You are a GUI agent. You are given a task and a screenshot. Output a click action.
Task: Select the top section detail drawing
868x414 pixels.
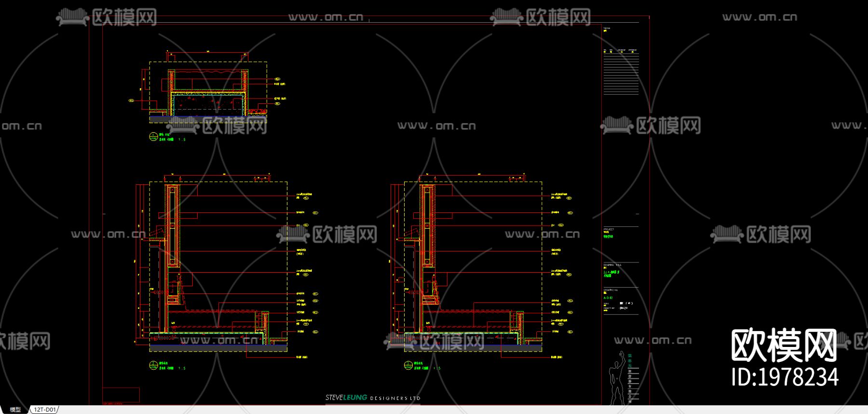(x=208, y=92)
